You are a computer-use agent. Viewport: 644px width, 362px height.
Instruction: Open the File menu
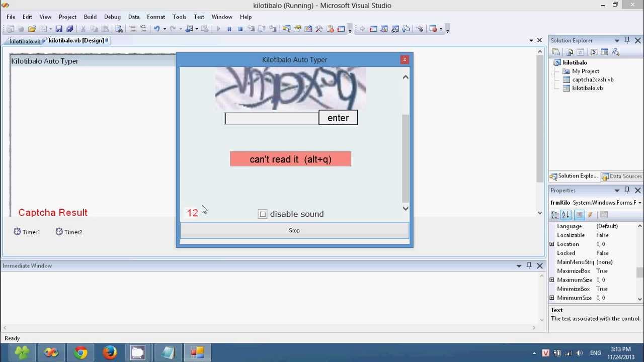[x=11, y=17]
